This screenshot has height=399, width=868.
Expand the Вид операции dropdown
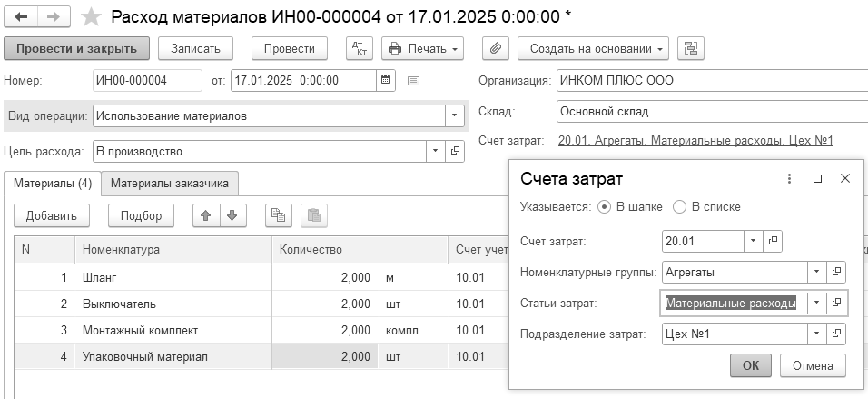(454, 115)
